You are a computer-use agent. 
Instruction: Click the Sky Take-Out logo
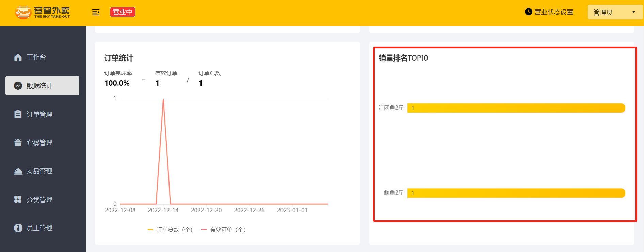43,12
